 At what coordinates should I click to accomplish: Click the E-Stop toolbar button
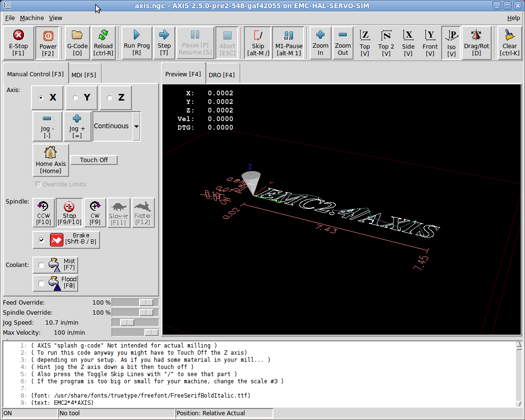(x=19, y=43)
